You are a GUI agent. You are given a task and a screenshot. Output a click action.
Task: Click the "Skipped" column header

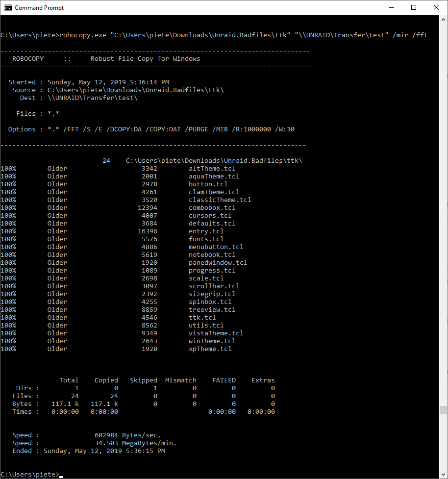tap(144, 380)
